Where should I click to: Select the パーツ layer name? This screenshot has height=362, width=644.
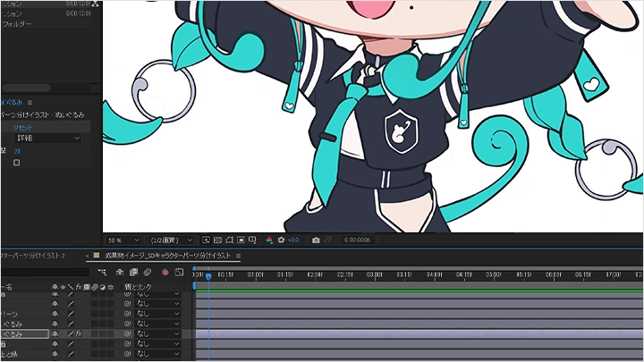(x=10, y=314)
